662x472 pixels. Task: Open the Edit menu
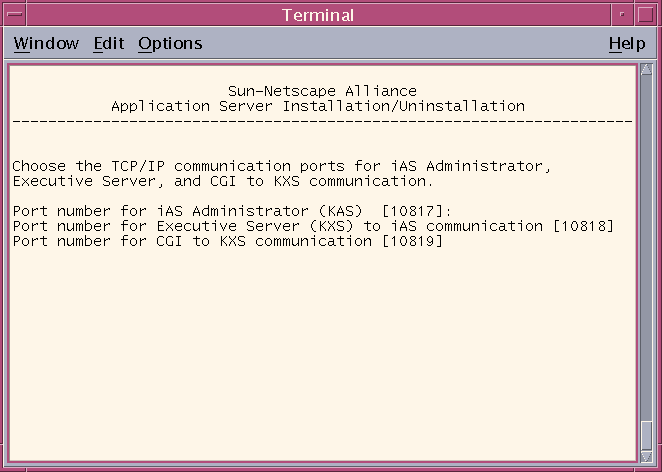point(109,43)
